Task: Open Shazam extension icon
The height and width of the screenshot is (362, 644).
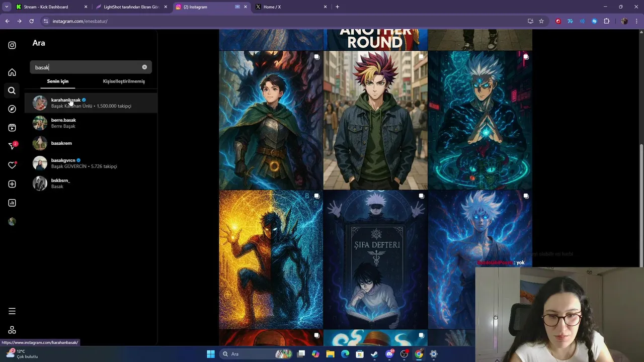Action: 594,21
